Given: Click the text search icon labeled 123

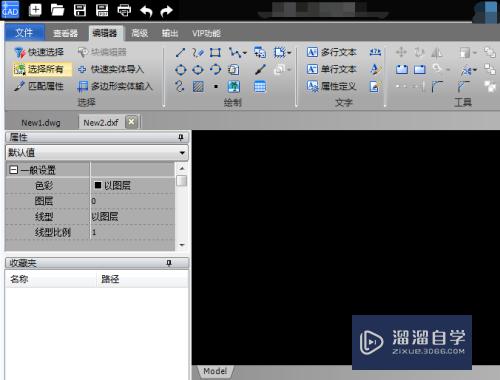Looking at the screenshot, I should (x=375, y=52).
